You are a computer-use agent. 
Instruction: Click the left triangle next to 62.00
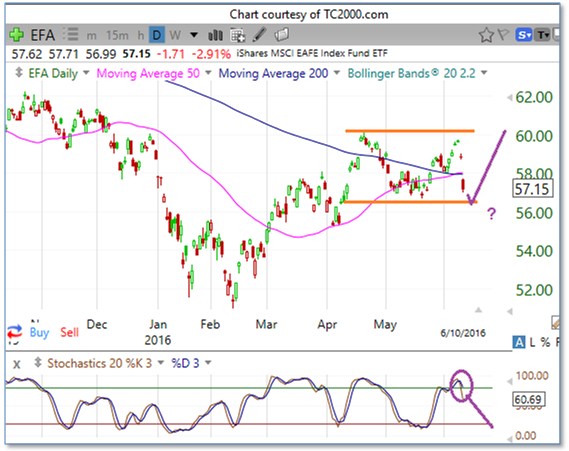[509, 97]
